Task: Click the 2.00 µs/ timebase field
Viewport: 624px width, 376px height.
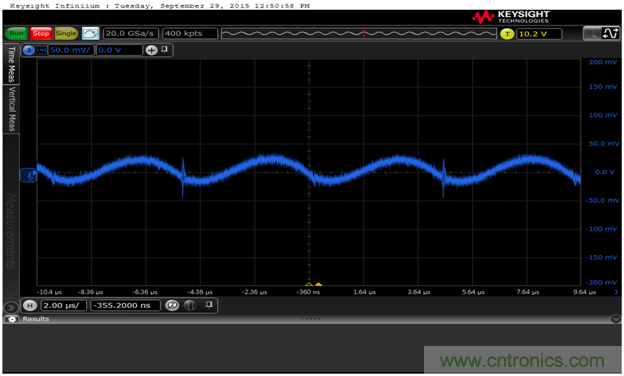Action: 63,305
